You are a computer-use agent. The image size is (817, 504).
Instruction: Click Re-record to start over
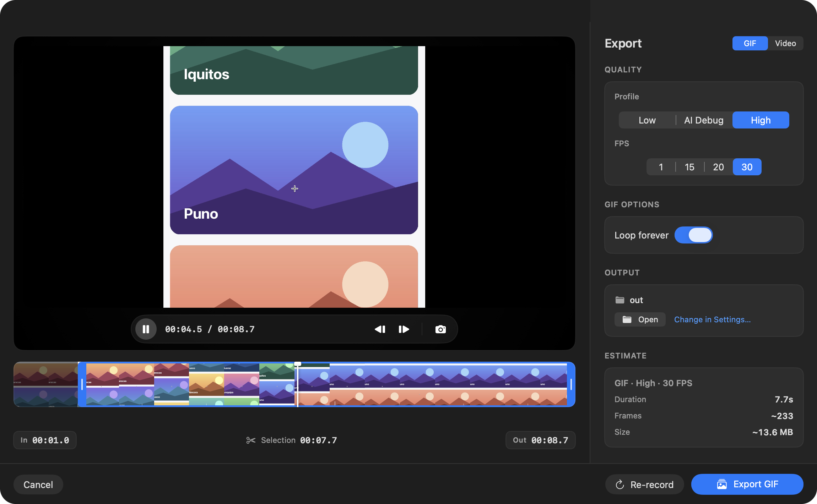644,484
